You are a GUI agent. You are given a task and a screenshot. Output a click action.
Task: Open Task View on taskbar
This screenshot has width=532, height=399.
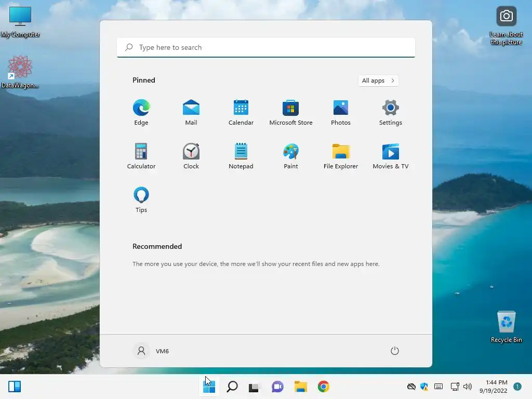(254, 387)
